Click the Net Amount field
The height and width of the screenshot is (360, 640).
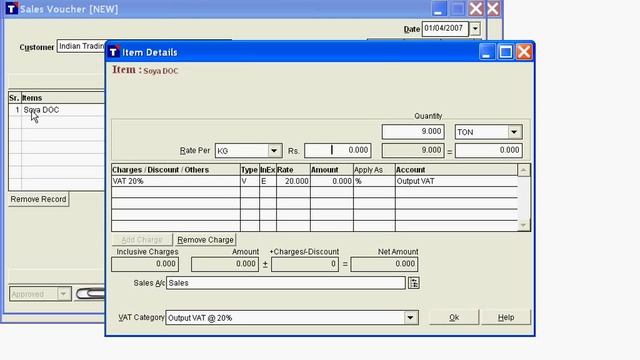click(384, 264)
